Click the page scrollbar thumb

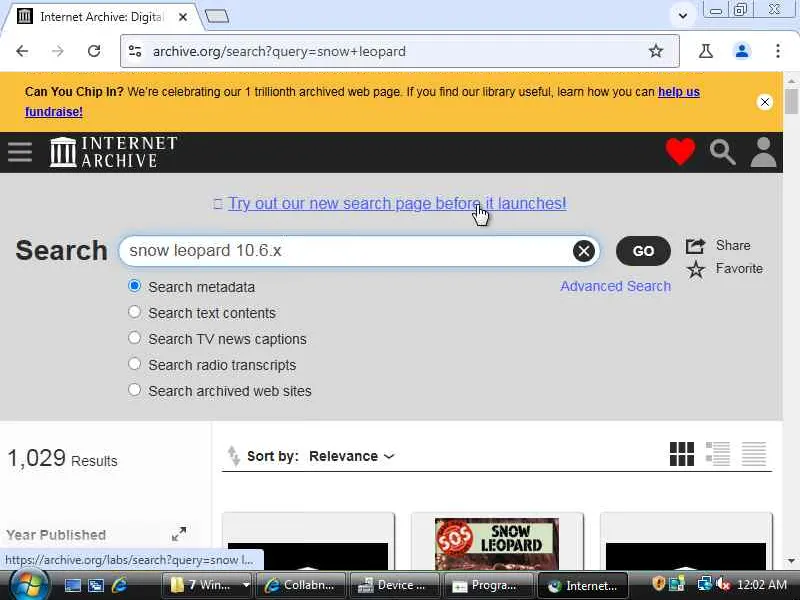click(x=791, y=102)
